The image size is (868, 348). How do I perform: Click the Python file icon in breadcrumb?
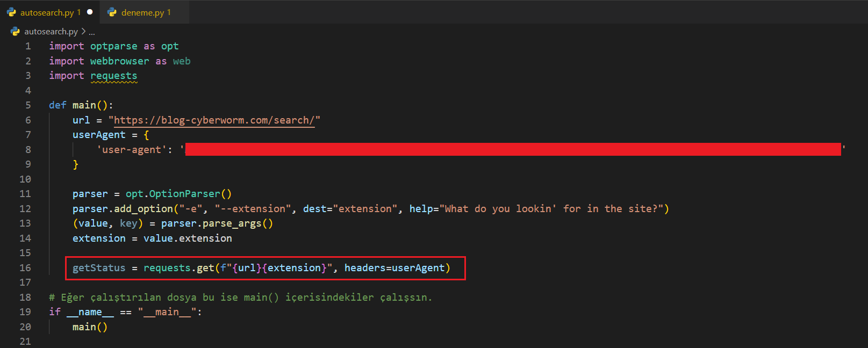tap(15, 32)
